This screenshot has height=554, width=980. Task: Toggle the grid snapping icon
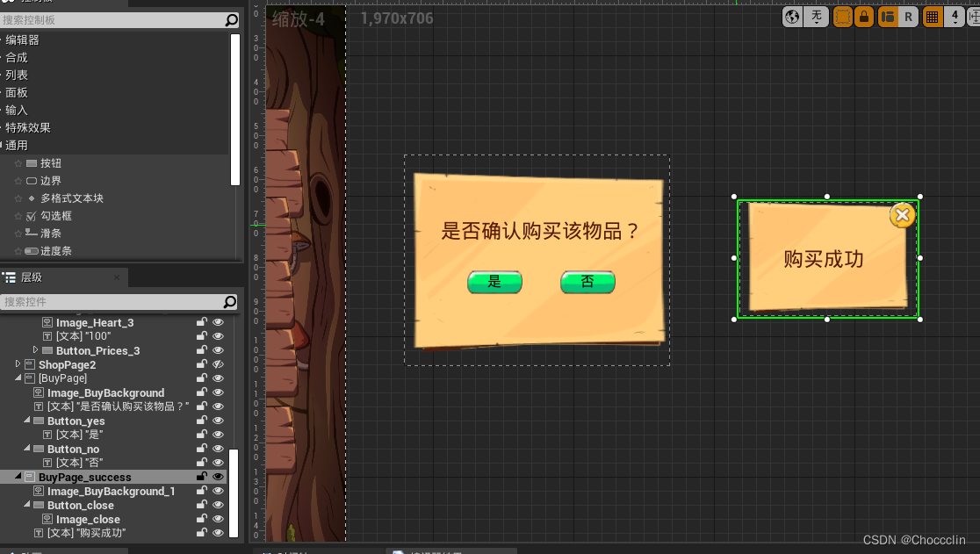pyautogui.click(x=932, y=17)
